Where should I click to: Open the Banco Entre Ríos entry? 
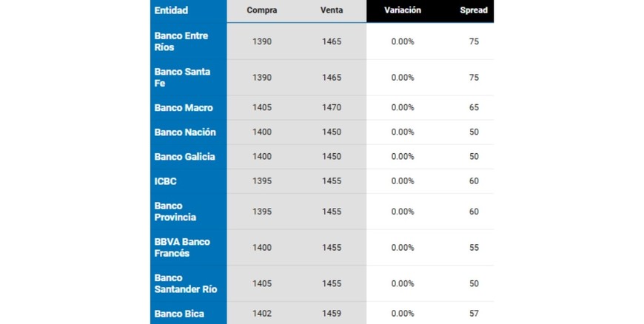tap(181, 41)
